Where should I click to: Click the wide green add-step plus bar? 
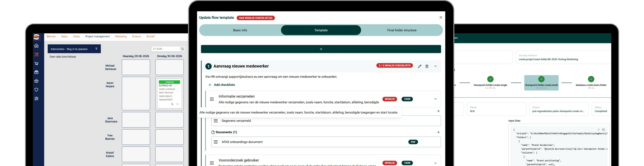pos(321,49)
